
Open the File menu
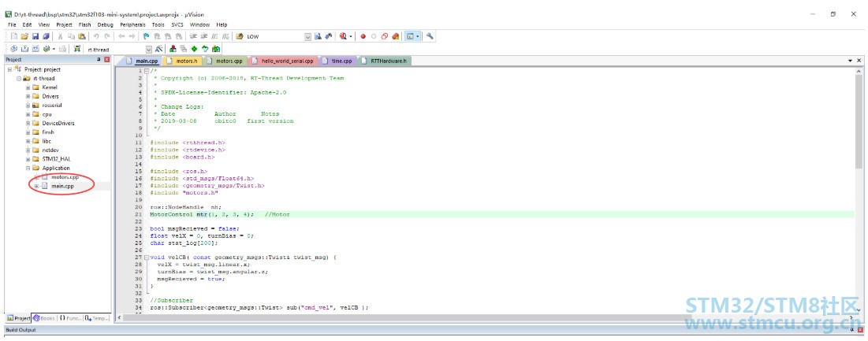tap(12, 25)
